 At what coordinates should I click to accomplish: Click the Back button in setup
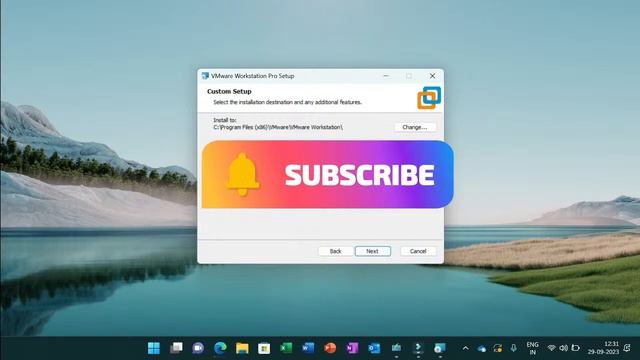336,251
